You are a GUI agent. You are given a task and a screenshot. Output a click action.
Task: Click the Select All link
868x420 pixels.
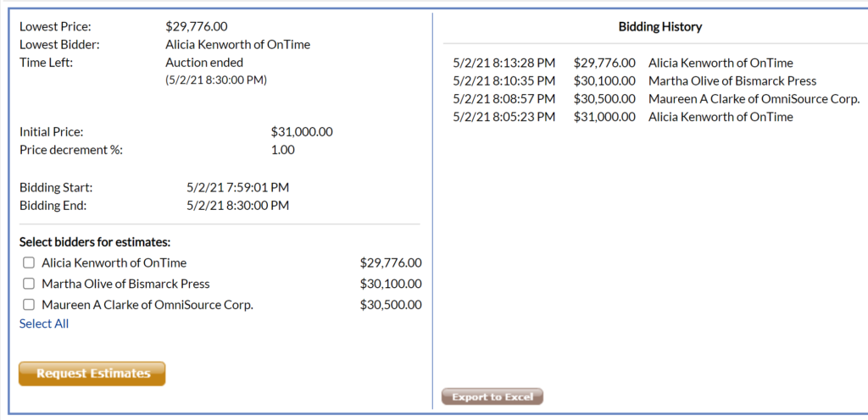pyautogui.click(x=44, y=323)
